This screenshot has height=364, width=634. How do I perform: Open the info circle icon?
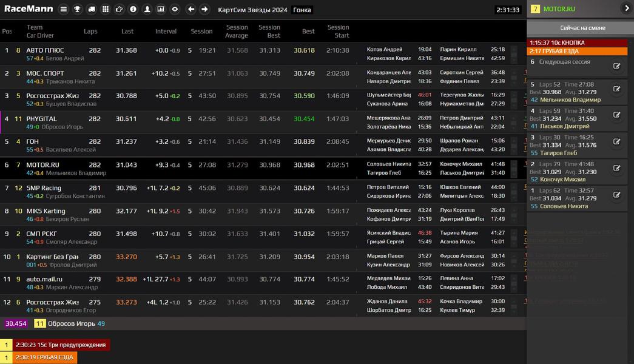[x=133, y=9]
